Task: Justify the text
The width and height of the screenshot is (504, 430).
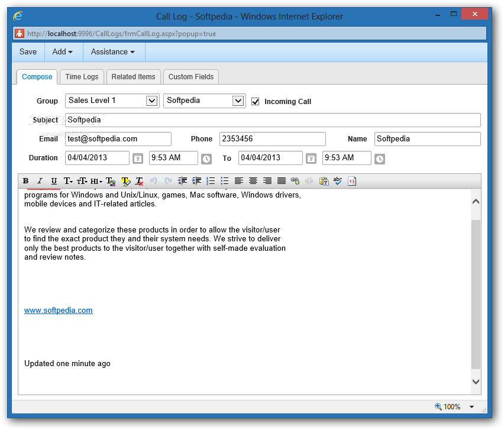Action: (281, 181)
